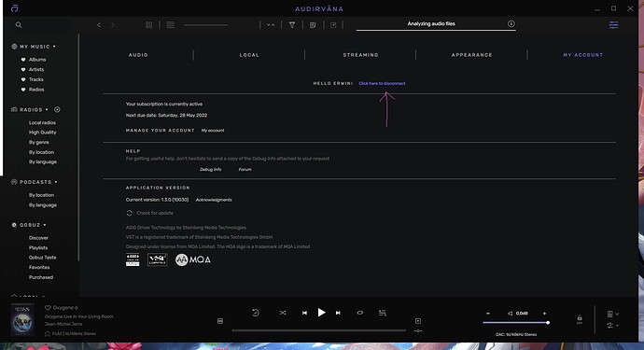Open the upper layout dropdown at bottom right
Viewport: 644px width, 350px height.
613,314
